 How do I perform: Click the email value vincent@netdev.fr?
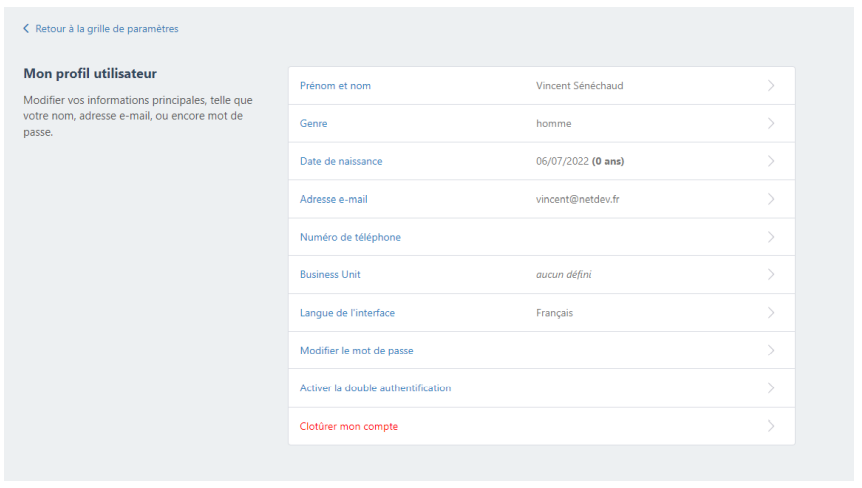point(577,199)
